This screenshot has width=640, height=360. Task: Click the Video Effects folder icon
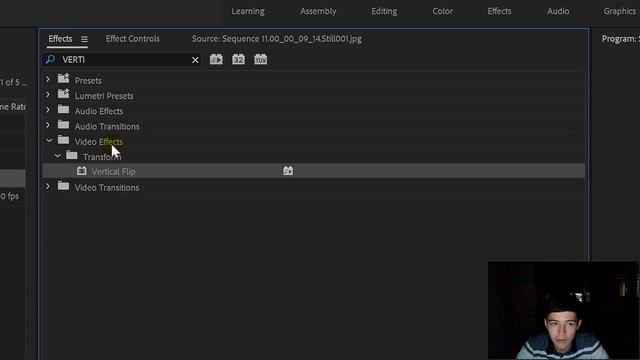(63, 140)
